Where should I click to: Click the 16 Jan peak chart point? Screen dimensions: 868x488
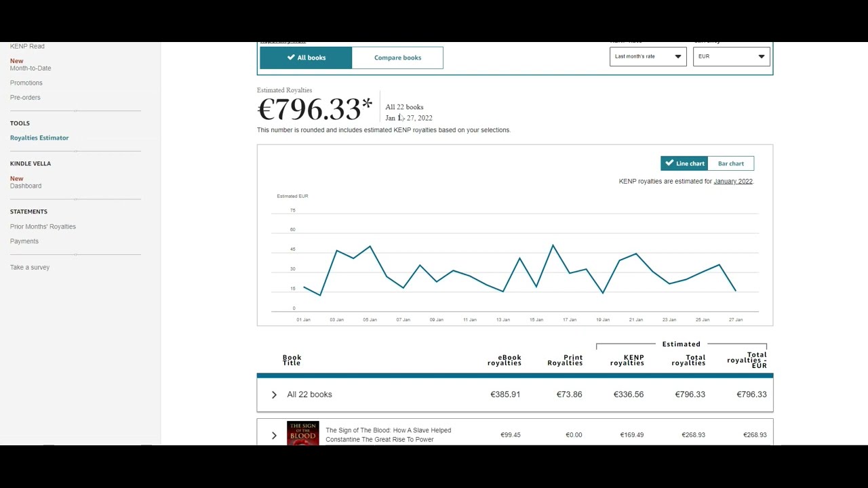point(553,245)
